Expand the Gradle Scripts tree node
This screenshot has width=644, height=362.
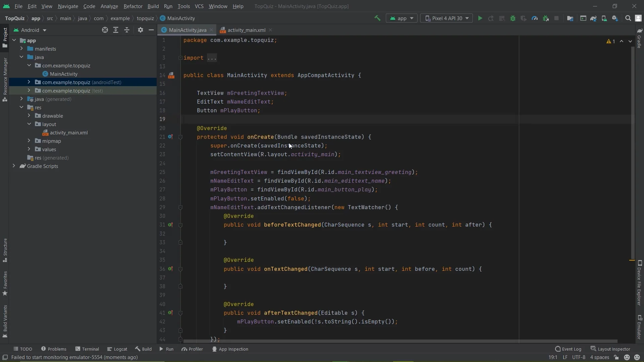(14, 166)
